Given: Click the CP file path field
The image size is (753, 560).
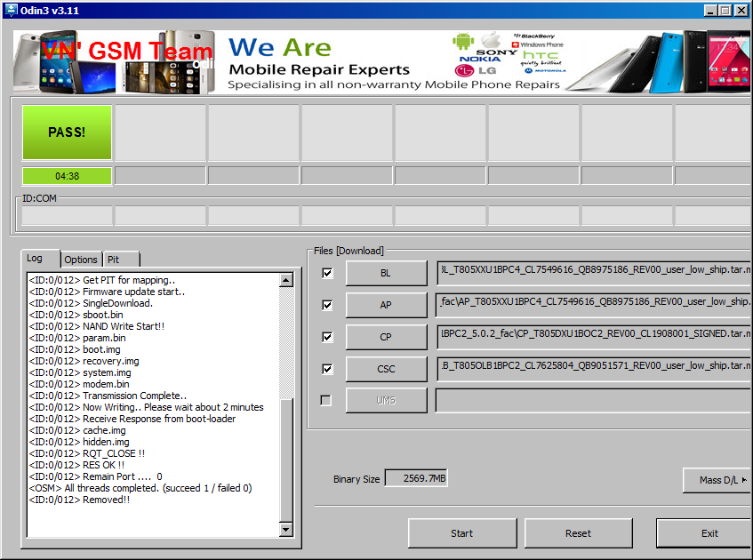Looking at the screenshot, I should tap(595, 337).
